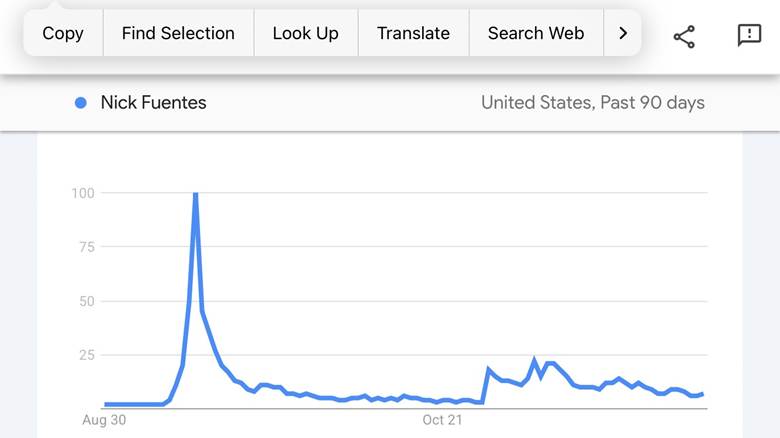The image size is (780, 438).
Task: Click the 75 y-axis label
Action: [x=86, y=247]
